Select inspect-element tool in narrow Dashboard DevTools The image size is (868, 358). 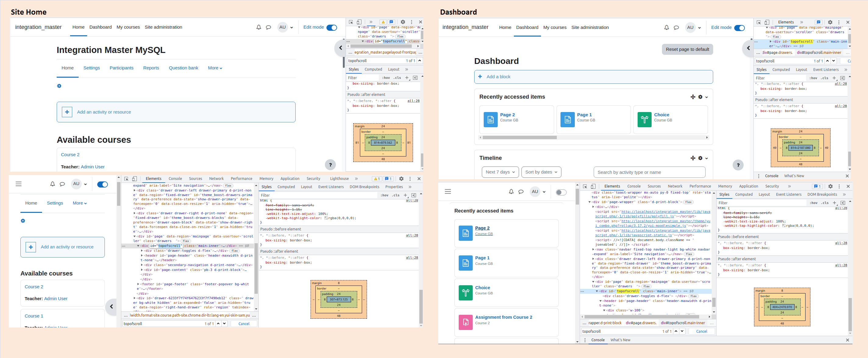(x=585, y=186)
